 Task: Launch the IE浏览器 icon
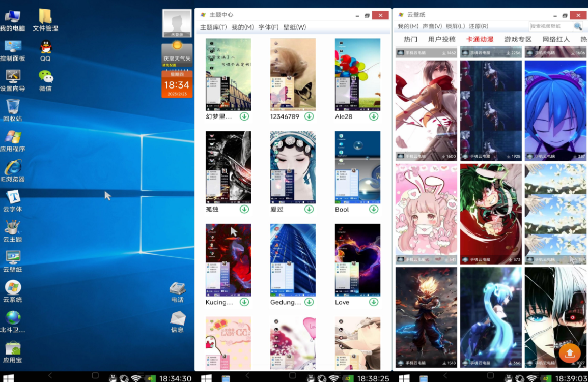pos(12,171)
